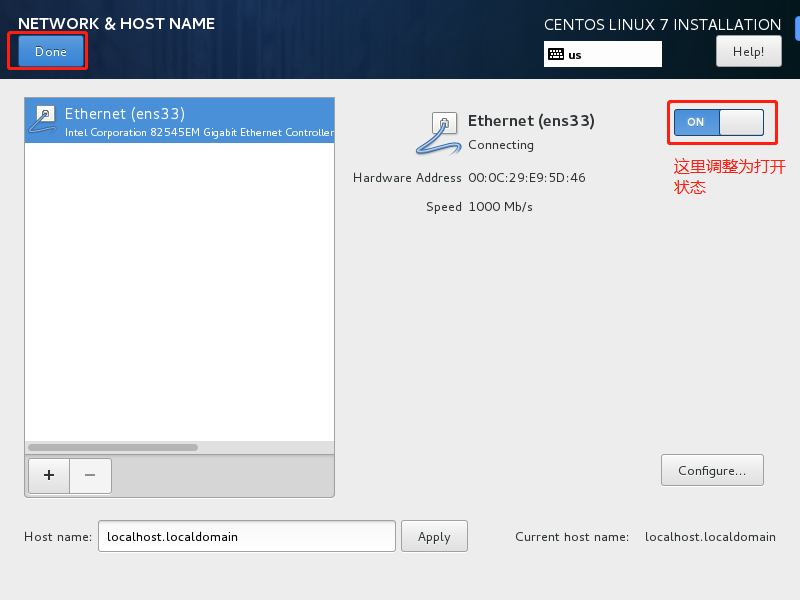Apply the host name
The height and width of the screenshot is (600, 800).
coord(434,536)
